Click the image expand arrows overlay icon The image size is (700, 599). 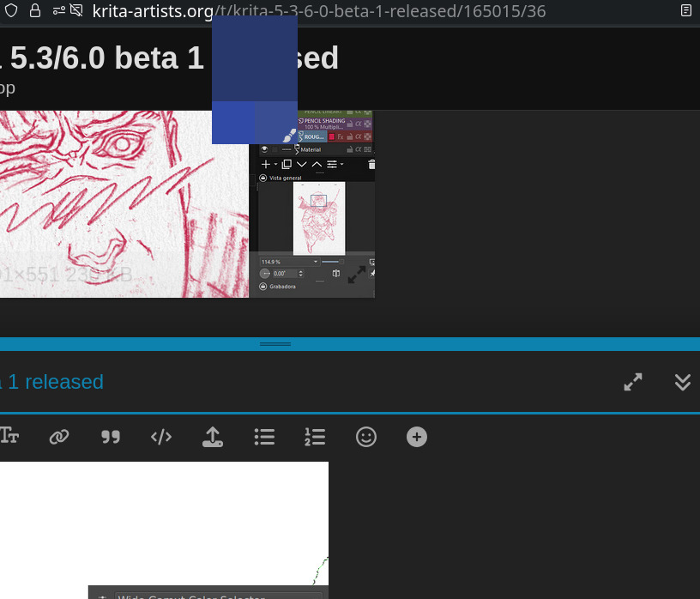tap(357, 275)
